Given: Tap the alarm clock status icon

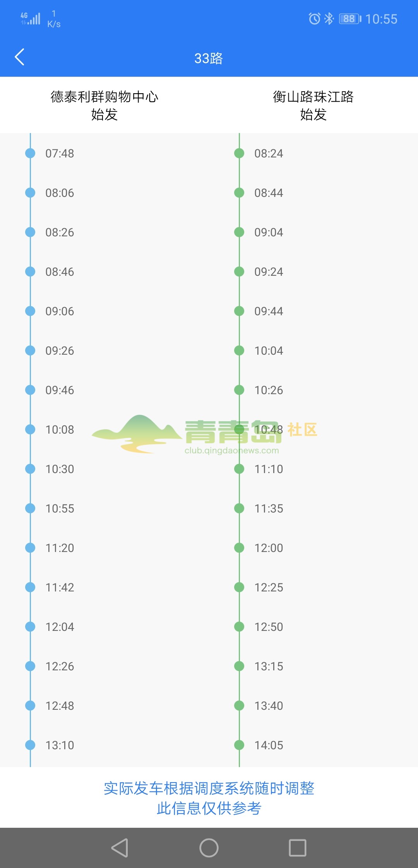Looking at the screenshot, I should (x=314, y=19).
